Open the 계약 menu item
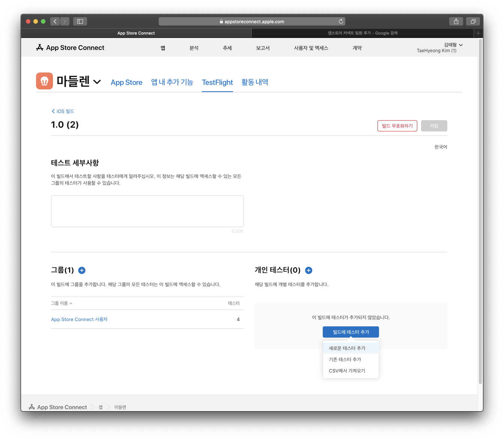Viewport: 504px width, 439px height. click(x=357, y=48)
